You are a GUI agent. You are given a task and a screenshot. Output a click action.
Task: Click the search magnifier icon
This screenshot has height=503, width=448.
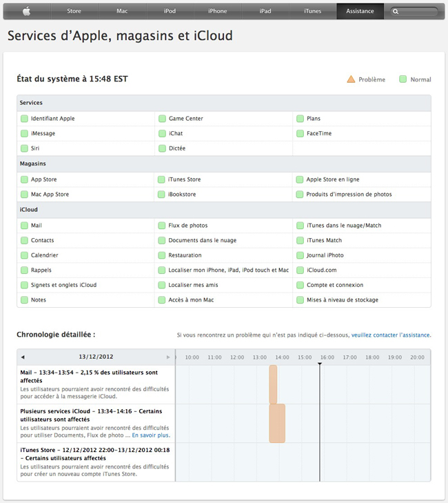coord(396,12)
